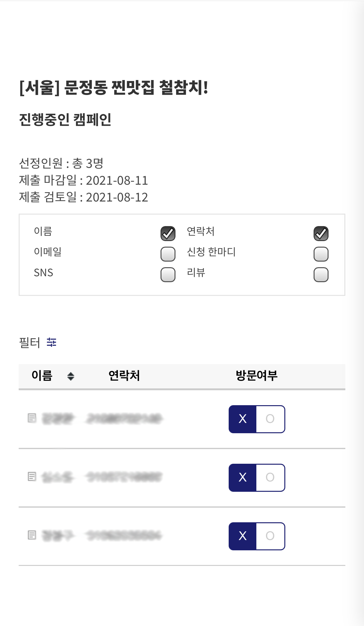Click the 이름 table column header
The image size is (364, 626).
(x=42, y=376)
